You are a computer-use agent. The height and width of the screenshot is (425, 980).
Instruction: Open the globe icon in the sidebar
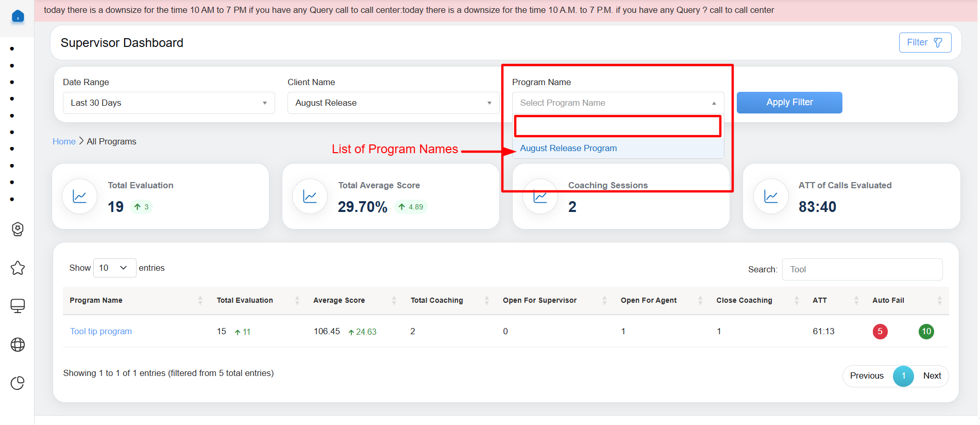(18, 345)
